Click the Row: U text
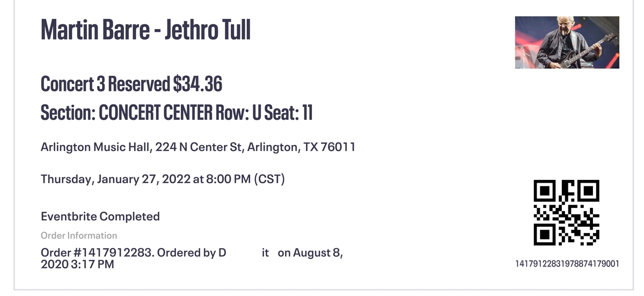 click(238, 113)
